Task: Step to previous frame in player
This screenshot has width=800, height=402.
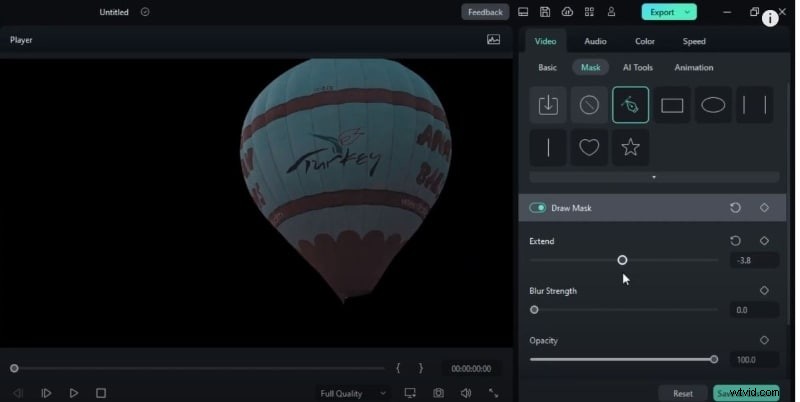Action: click(18, 393)
